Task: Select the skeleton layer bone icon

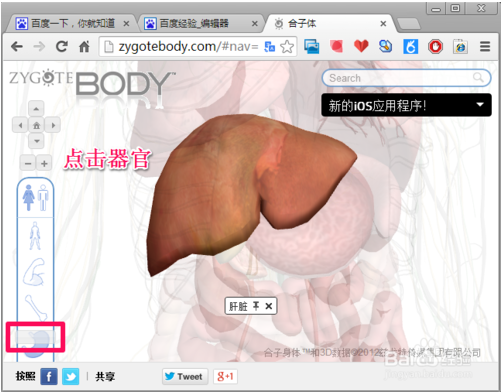Action: tap(35, 308)
